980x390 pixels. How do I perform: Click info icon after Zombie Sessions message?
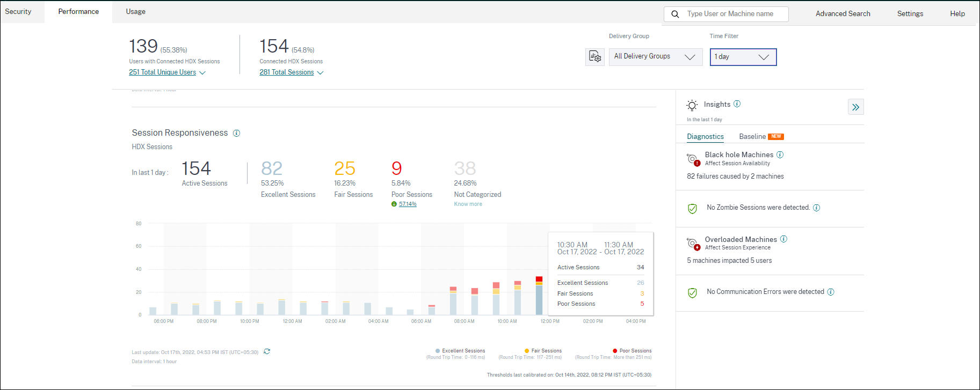coord(816,208)
